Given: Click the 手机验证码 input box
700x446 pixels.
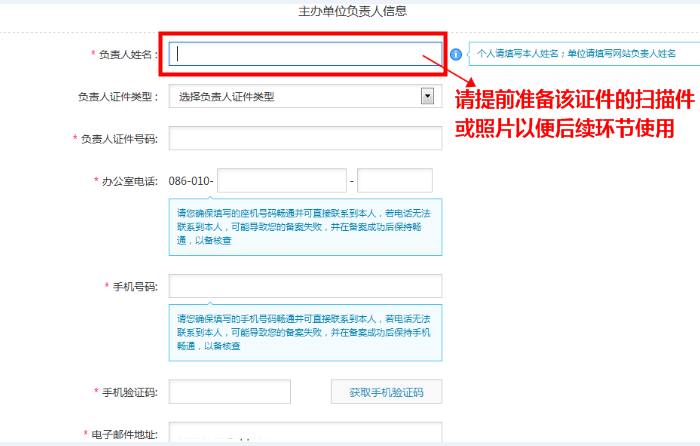Looking at the screenshot, I should pyautogui.click(x=230, y=392).
